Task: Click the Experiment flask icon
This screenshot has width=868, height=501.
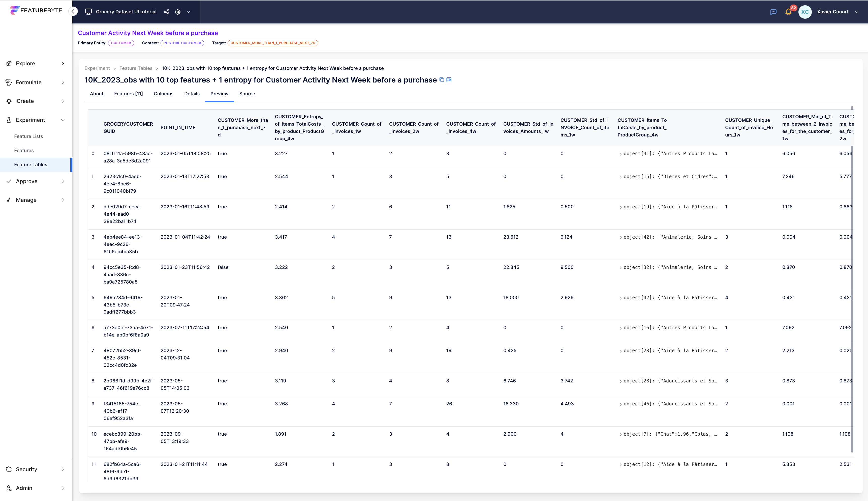Action: pyautogui.click(x=9, y=120)
